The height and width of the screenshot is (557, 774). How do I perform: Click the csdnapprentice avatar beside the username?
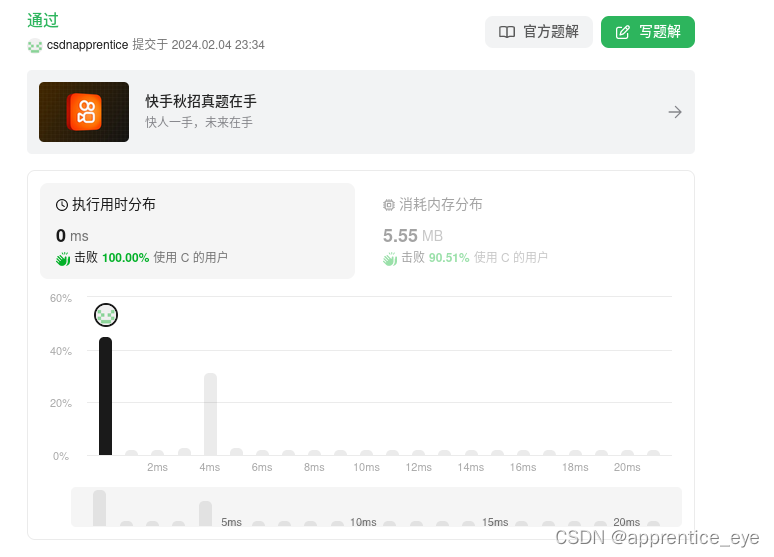35,46
